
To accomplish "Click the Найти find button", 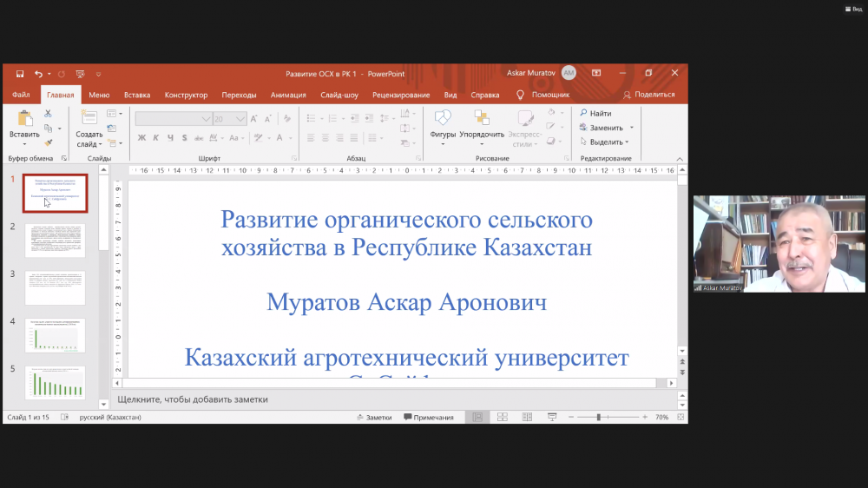I will [x=595, y=113].
